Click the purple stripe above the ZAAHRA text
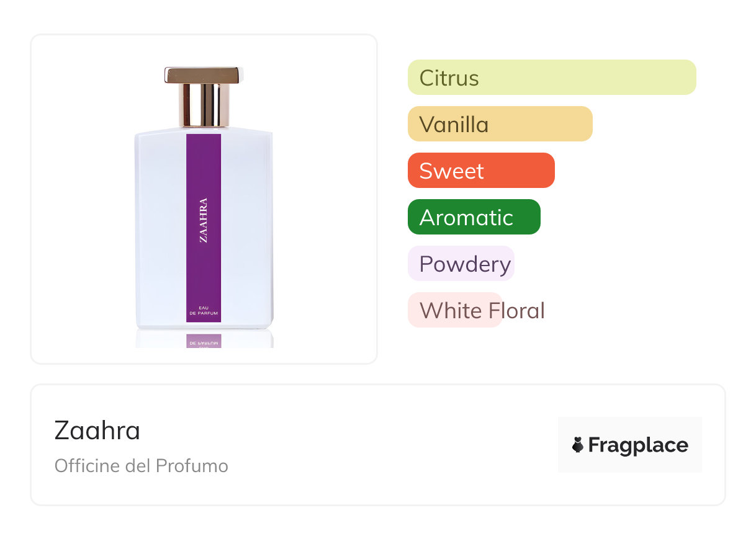 pos(204,164)
